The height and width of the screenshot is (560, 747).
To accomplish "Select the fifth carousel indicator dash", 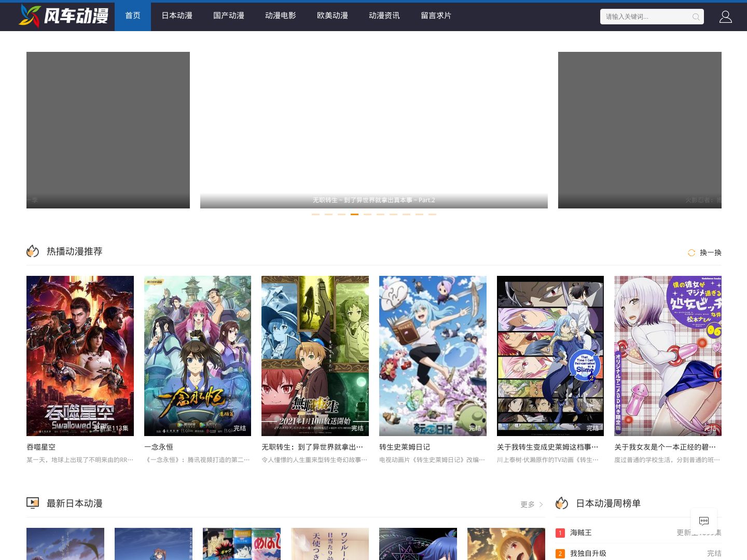I will tap(367, 214).
